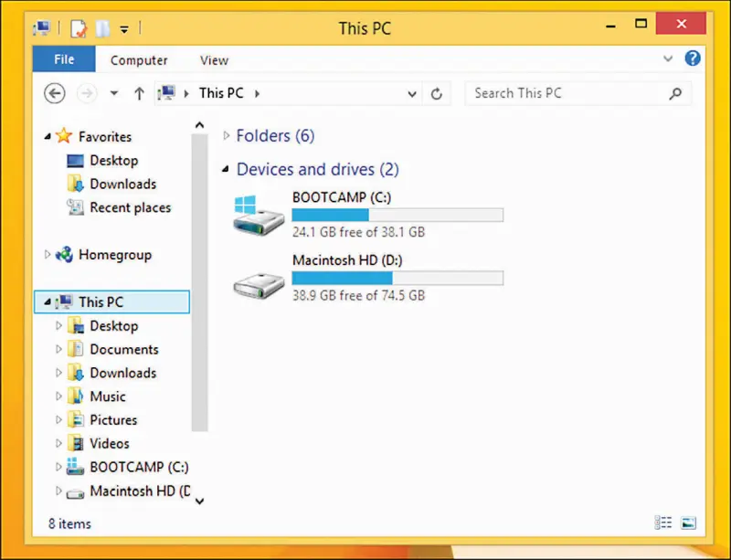Click the Back navigation arrow
731x560 pixels.
tap(55, 93)
